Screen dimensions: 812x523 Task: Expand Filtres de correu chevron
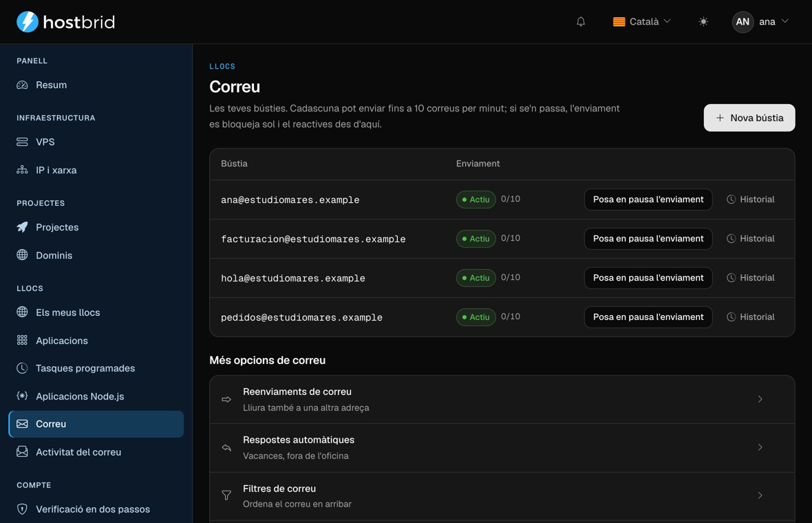pyautogui.click(x=760, y=495)
